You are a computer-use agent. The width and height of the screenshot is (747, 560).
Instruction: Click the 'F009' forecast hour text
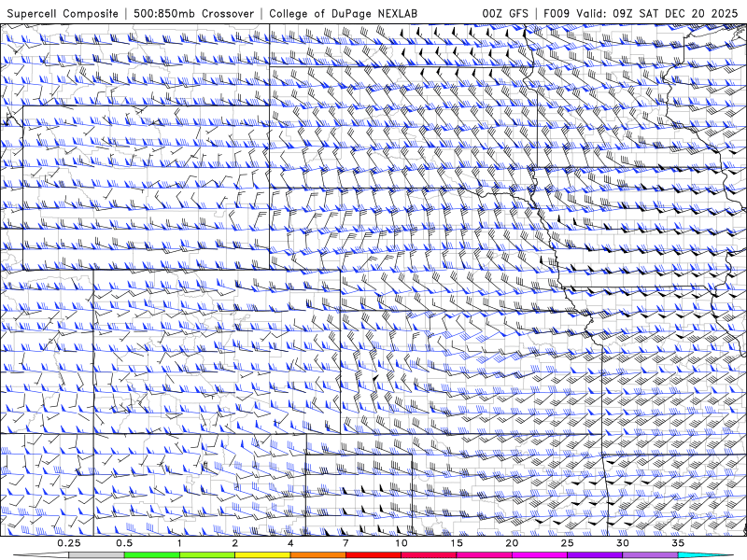pos(557,13)
